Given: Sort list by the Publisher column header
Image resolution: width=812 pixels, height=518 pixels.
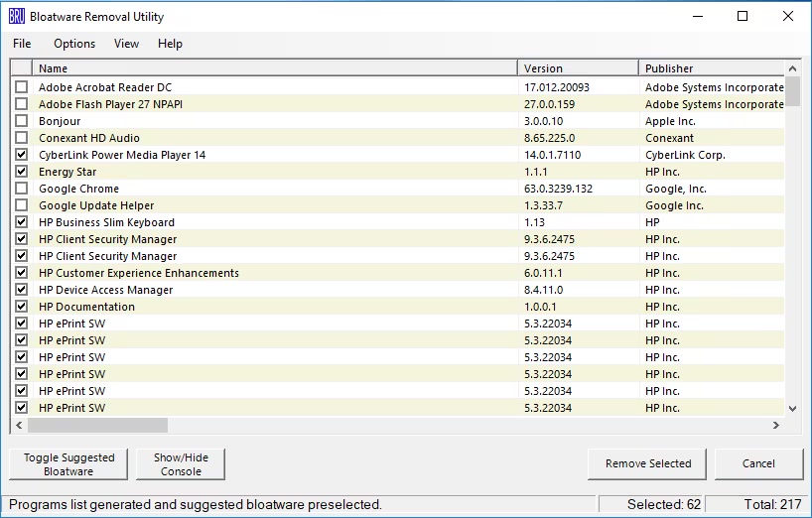Looking at the screenshot, I should [712, 68].
